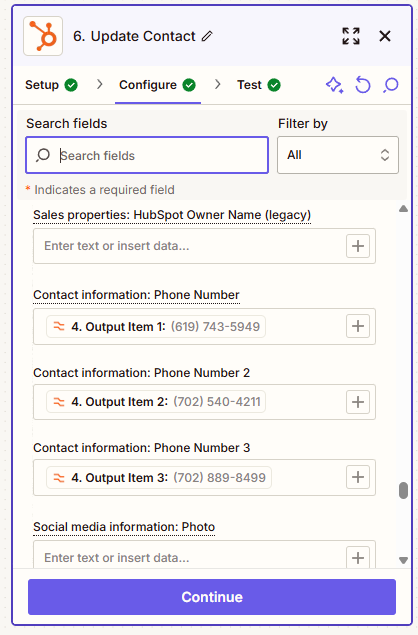418x635 pixels.
Task: Select the Output Item 1 phone pill
Action: [x=156, y=326]
